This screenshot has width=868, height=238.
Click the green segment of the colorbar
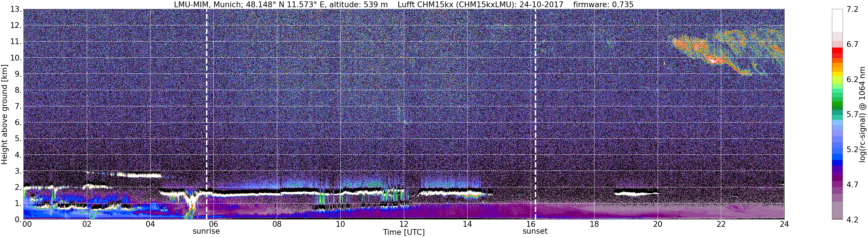(x=837, y=104)
